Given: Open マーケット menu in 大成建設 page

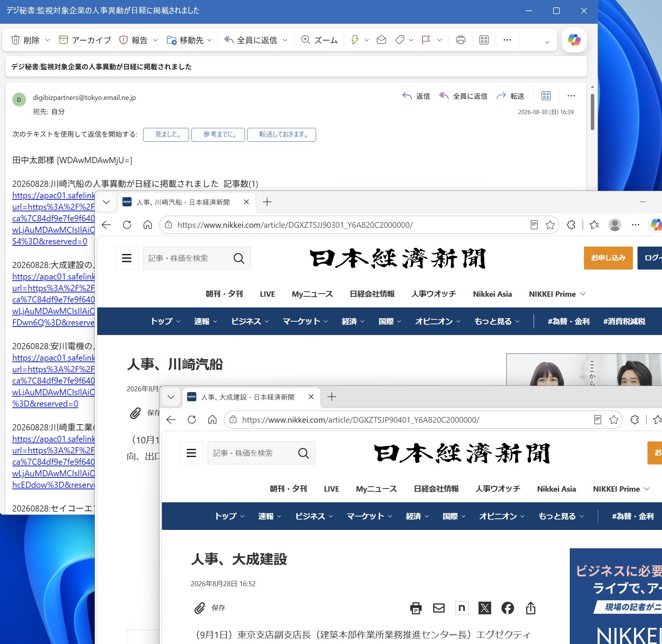Looking at the screenshot, I should click(369, 516).
